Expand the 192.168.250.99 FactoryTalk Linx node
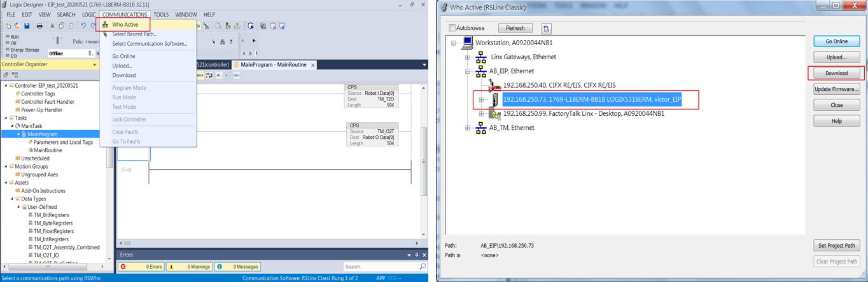 481,114
